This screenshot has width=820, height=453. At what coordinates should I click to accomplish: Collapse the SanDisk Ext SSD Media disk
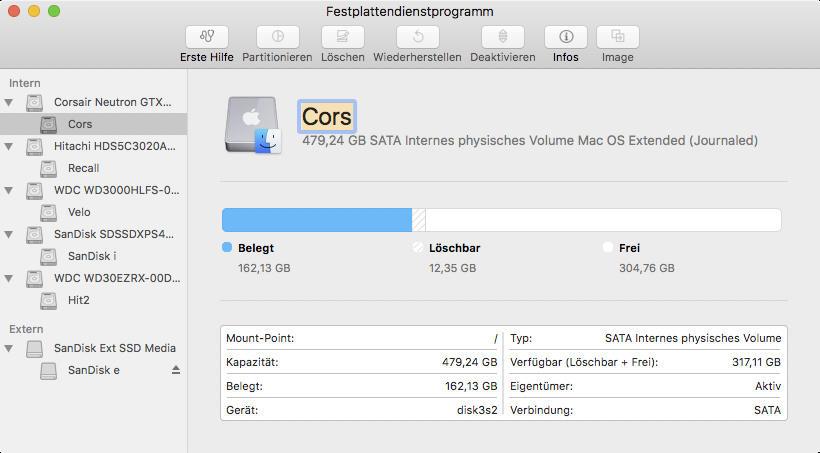(x=9, y=348)
